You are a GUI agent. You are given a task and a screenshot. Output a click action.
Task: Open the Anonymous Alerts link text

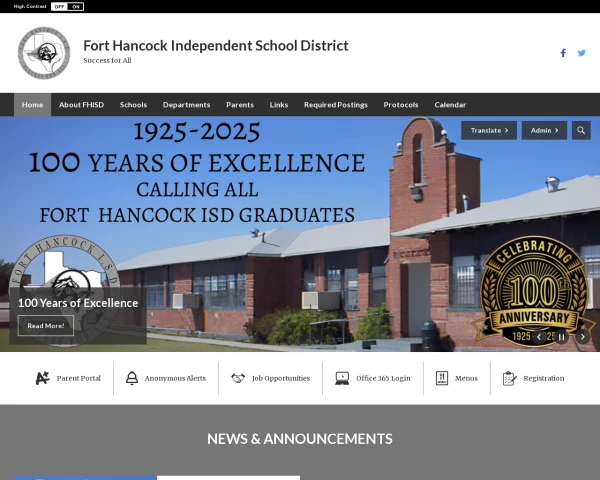tap(175, 378)
